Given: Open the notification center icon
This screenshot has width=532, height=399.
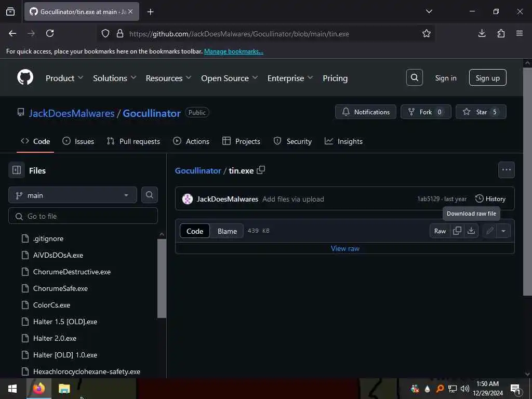Looking at the screenshot, I should [515, 389].
